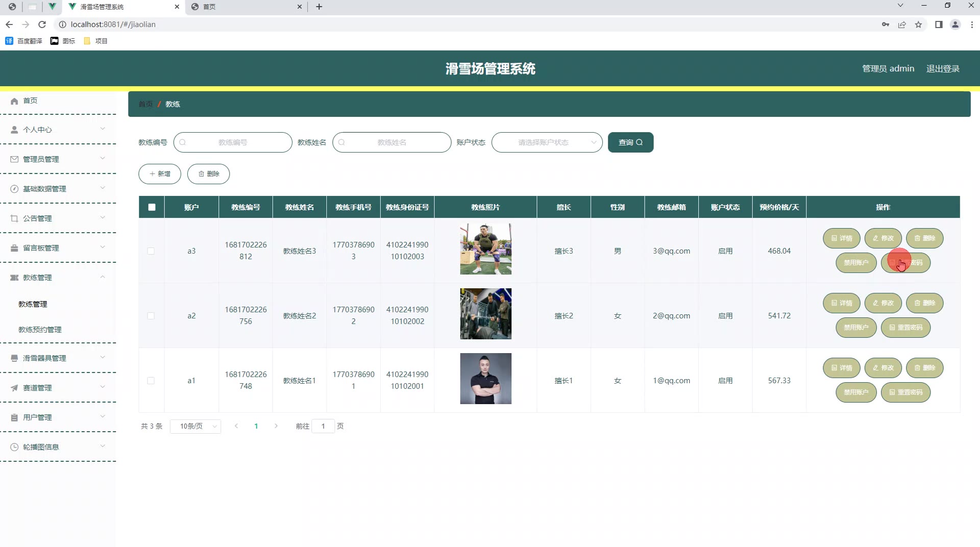This screenshot has width=980, height=547.
Task: Open the 教练管理 submenu item
Action: [33, 304]
